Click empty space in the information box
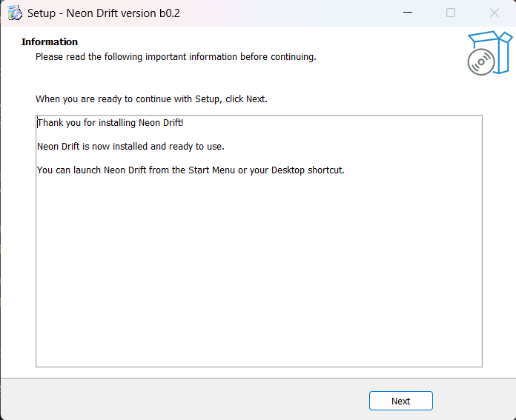This screenshot has height=420, width=516. tap(259, 281)
